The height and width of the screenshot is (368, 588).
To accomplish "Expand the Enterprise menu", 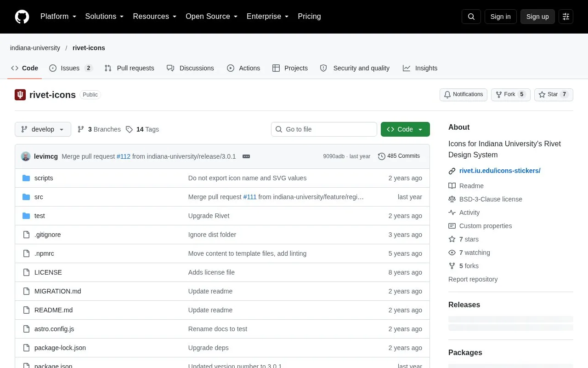I will (268, 17).
